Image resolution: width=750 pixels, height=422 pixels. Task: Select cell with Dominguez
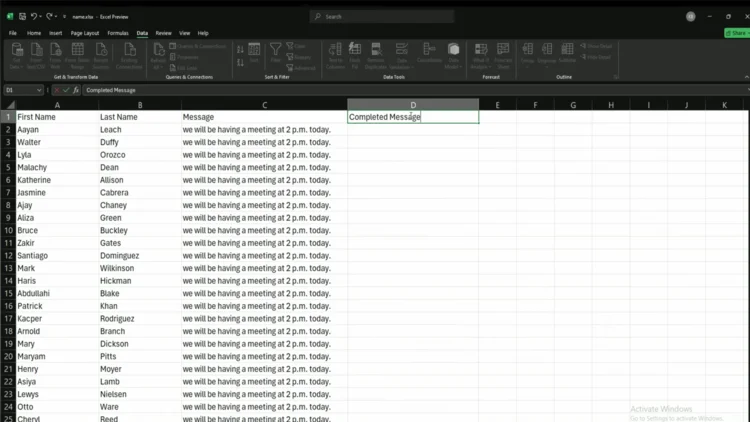[x=140, y=255]
